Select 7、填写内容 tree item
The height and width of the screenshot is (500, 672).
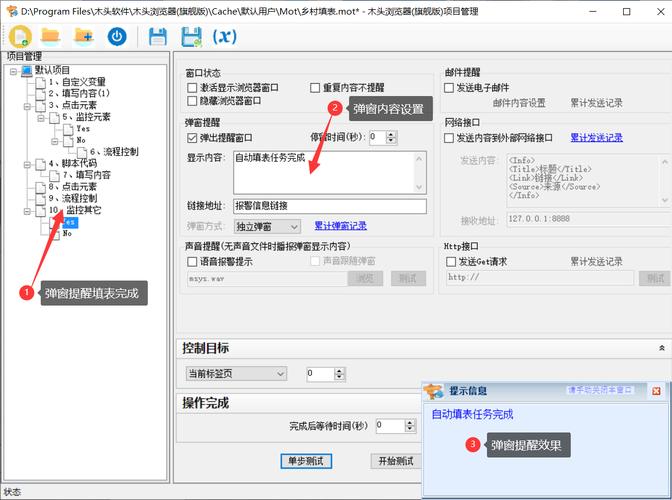click(x=87, y=175)
